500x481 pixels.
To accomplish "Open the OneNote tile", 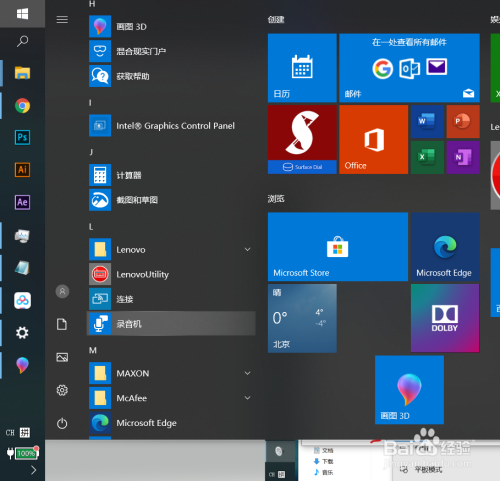I will pyautogui.click(x=463, y=157).
